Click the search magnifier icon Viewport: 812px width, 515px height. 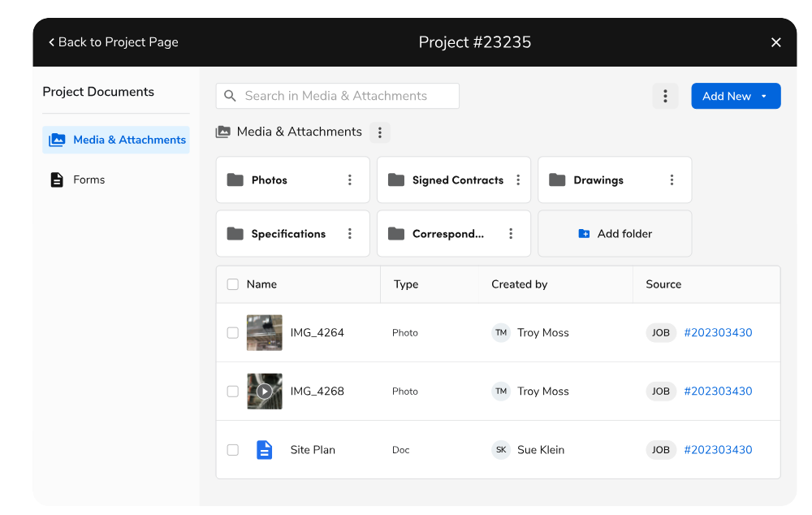229,96
